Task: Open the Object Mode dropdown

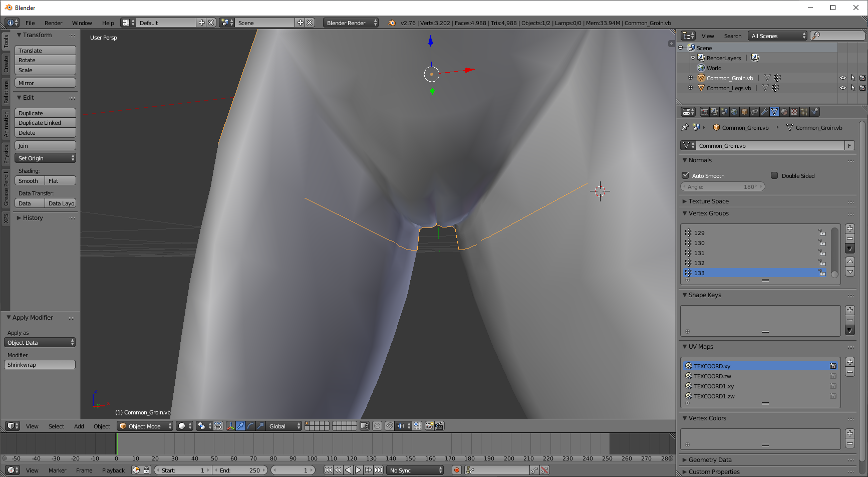Action: [145, 426]
